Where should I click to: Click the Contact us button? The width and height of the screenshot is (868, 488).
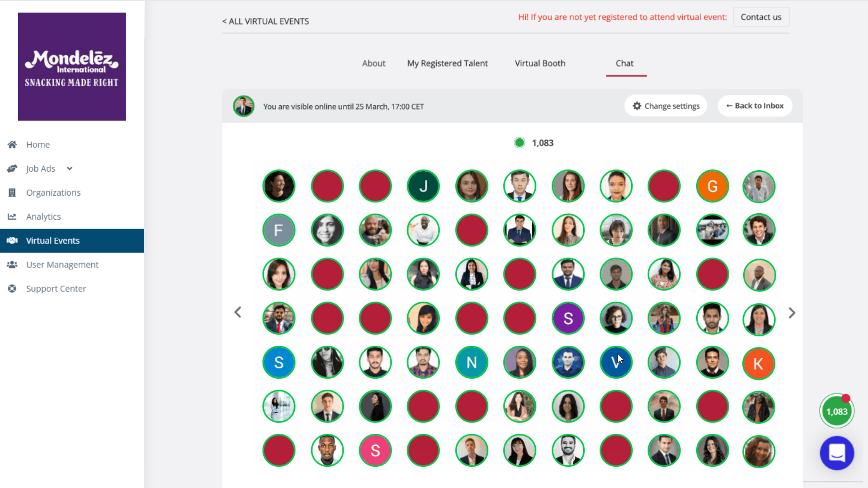tap(761, 17)
